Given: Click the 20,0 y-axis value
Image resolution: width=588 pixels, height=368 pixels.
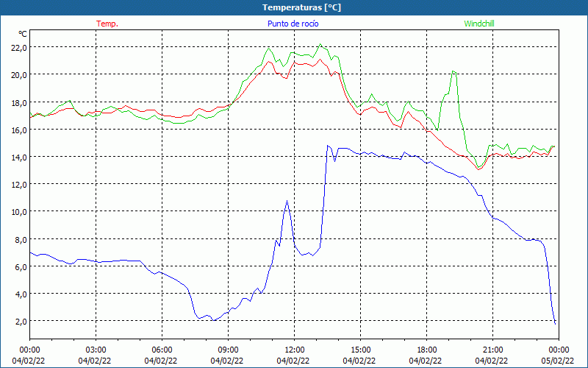Looking at the screenshot, I should click(x=19, y=75).
